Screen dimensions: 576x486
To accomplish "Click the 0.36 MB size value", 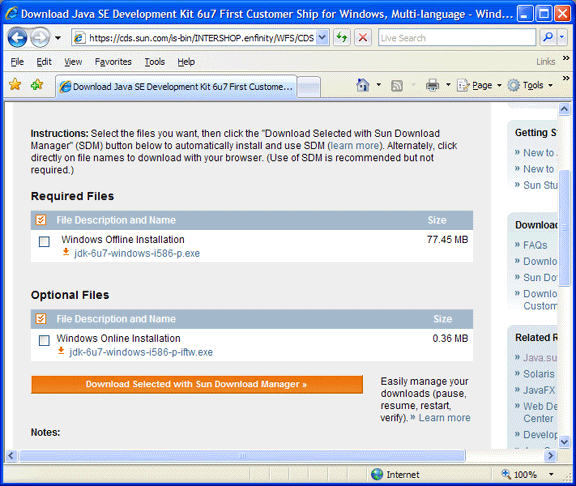I will pos(450,338).
